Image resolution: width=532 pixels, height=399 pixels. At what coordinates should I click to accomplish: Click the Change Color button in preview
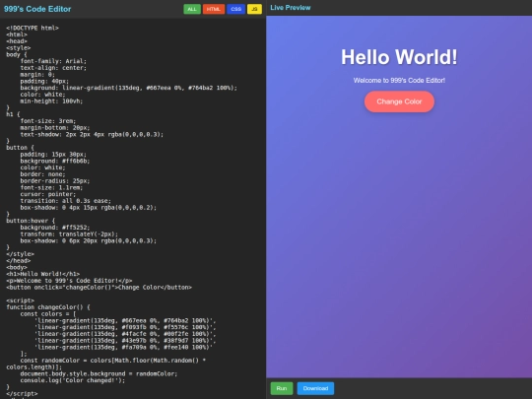(x=399, y=101)
